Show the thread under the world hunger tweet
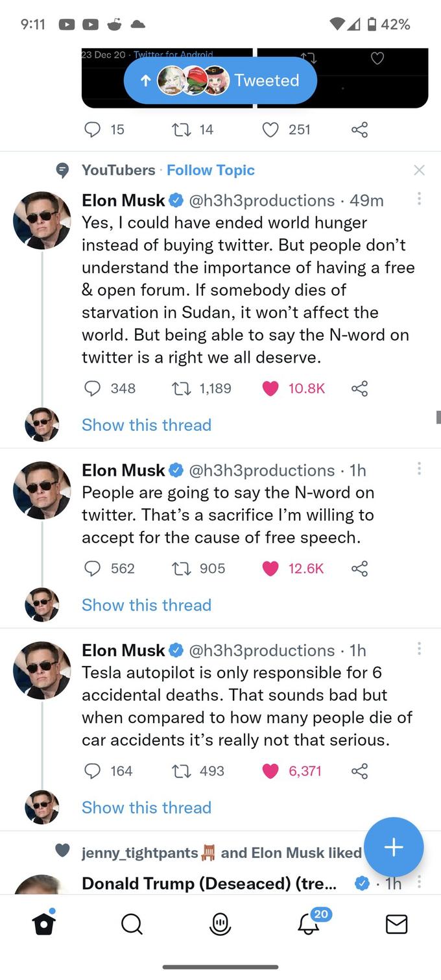 147,424
